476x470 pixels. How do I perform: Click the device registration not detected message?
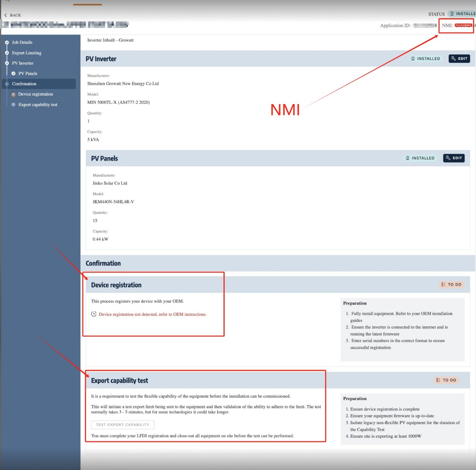coord(152,314)
